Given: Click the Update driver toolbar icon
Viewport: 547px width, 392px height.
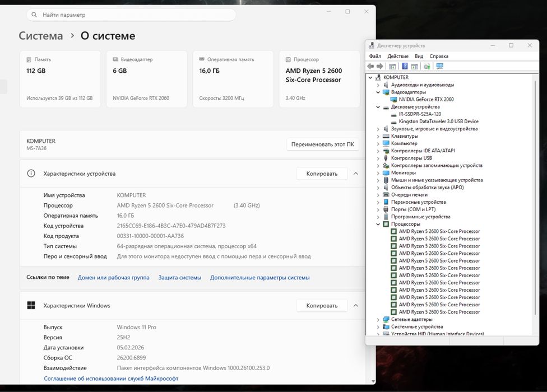Looking at the screenshot, I should (x=427, y=66).
